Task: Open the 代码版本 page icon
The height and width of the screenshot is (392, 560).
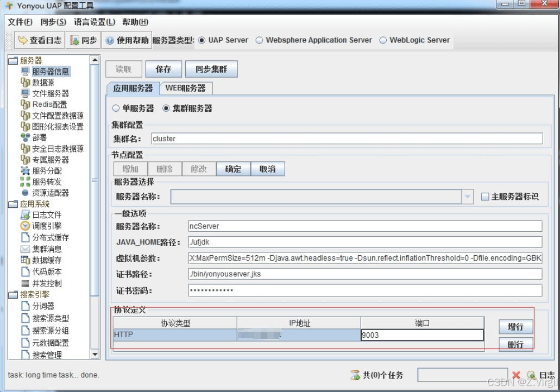Action: click(x=25, y=271)
